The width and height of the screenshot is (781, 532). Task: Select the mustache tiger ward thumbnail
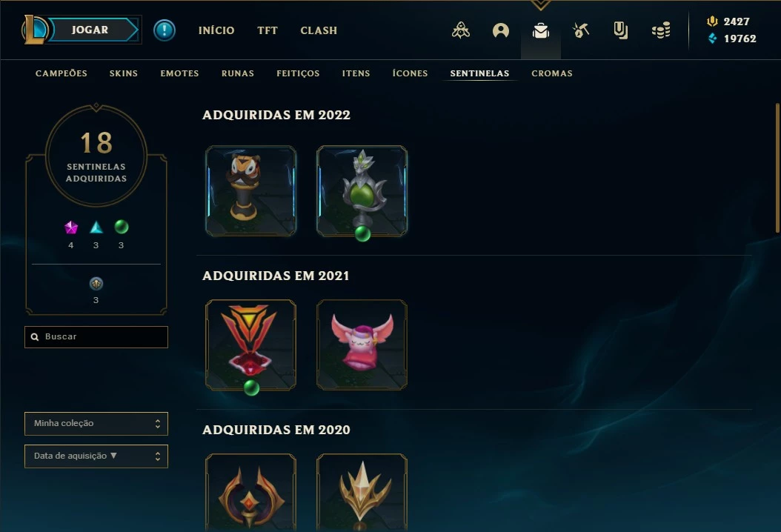tap(251, 190)
